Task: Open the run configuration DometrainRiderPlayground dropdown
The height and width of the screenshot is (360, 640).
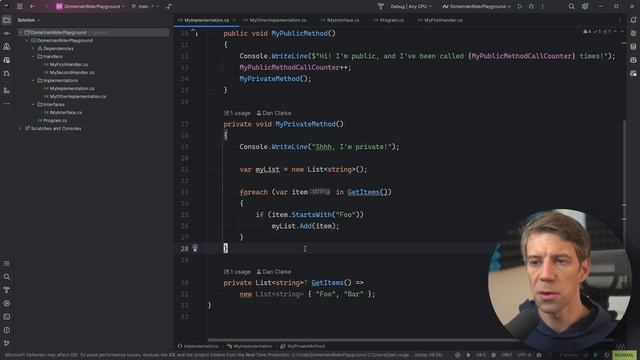Action: point(476,7)
